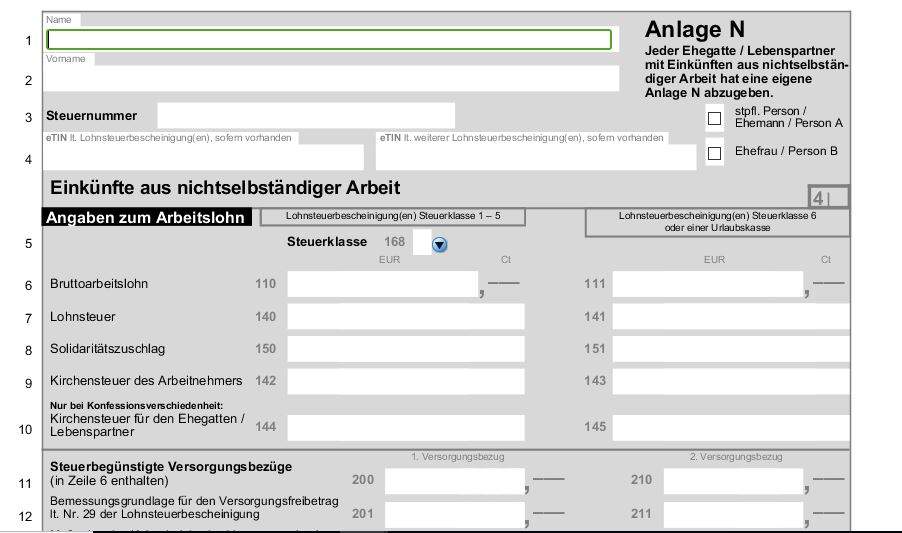The height and width of the screenshot is (533, 902).
Task: Click Bruttoarbeitslohn field 111
Action: (707, 284)
